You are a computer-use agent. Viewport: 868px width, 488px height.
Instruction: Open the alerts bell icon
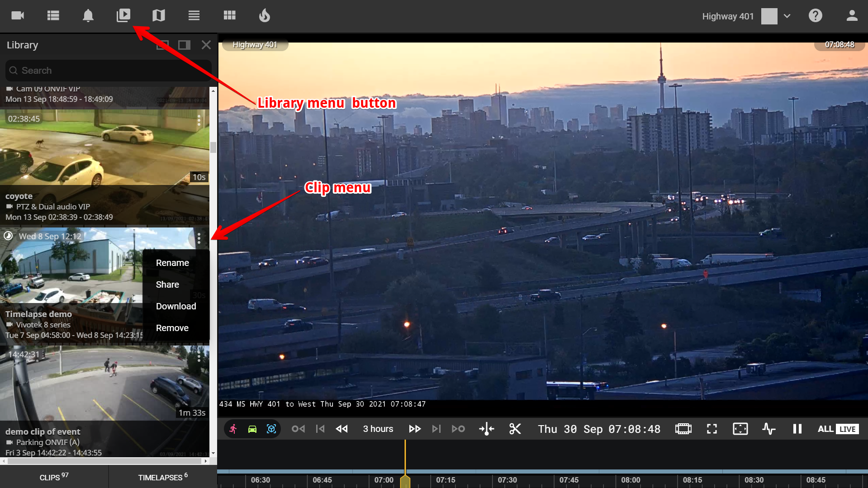(88, 16)
